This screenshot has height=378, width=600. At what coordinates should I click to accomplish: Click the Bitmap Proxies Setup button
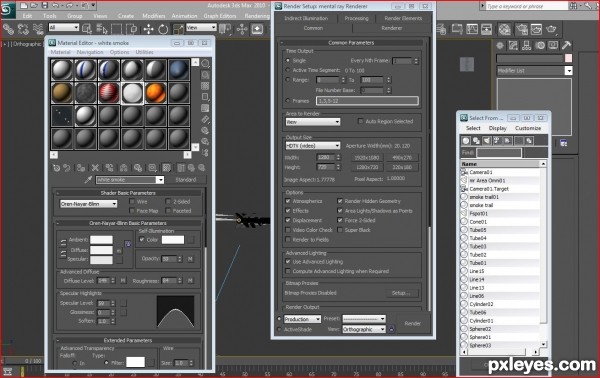coord(401,293)
